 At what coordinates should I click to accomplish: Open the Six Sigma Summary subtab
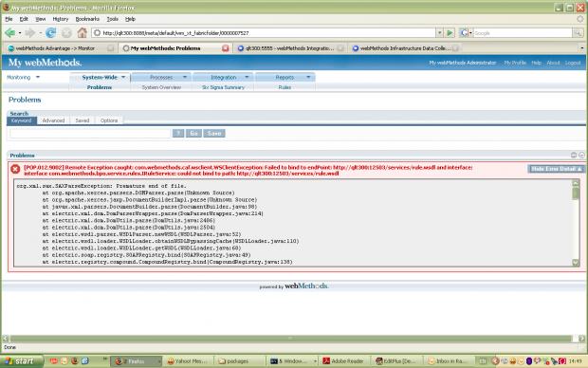223,87
